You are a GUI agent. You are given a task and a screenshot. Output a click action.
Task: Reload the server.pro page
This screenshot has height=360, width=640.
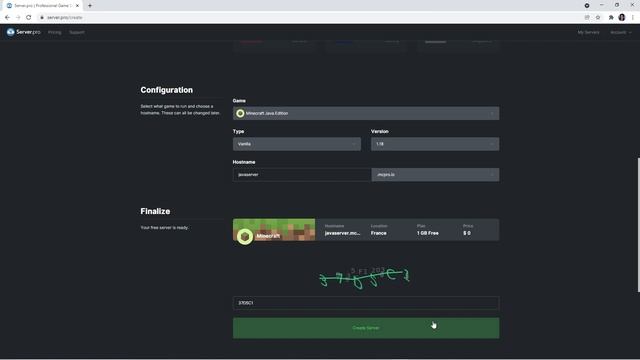(x=29, y=18)
